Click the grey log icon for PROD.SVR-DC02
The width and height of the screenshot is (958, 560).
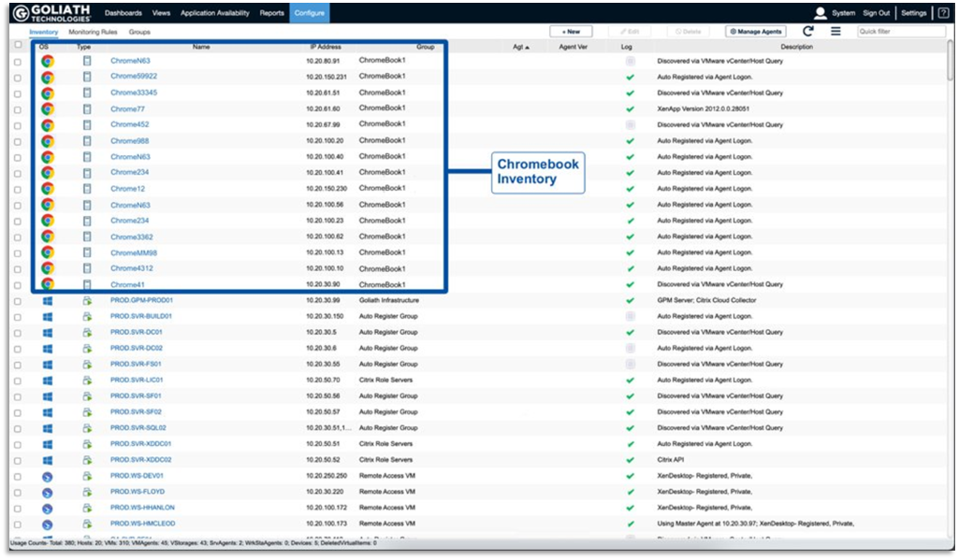630,348
